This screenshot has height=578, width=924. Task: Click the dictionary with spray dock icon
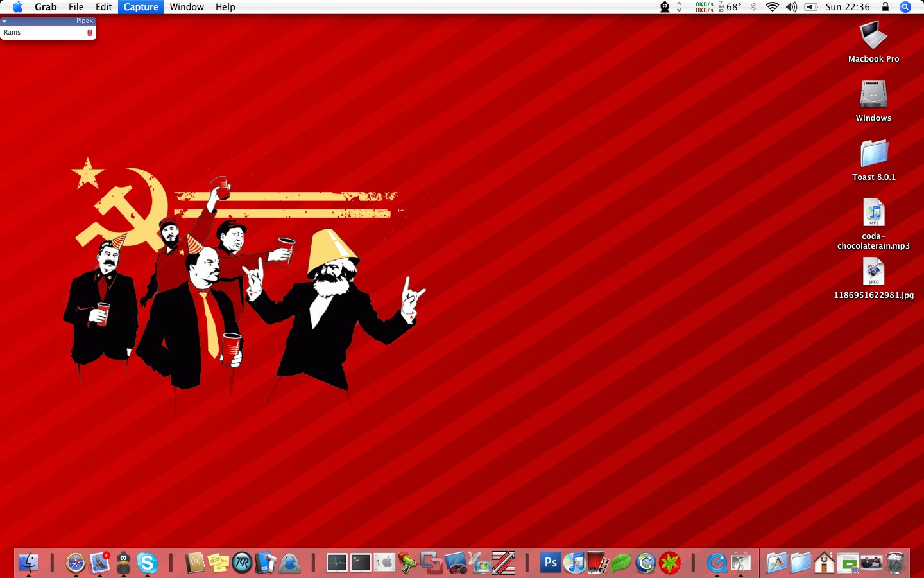click(266, 563)
